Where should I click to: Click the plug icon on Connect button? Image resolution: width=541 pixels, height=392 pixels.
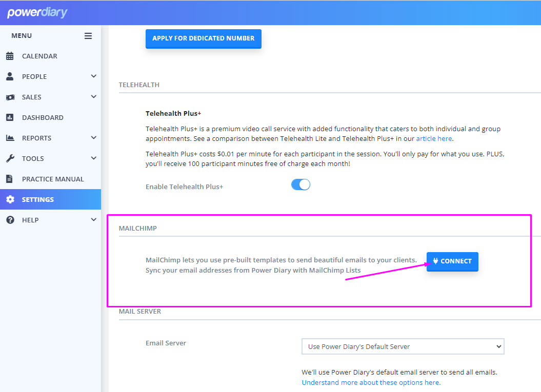tap(435, 261)
